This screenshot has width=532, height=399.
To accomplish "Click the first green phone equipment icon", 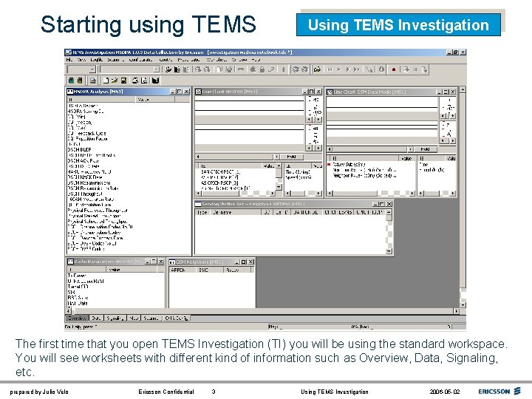I will [x=71, y=81].
